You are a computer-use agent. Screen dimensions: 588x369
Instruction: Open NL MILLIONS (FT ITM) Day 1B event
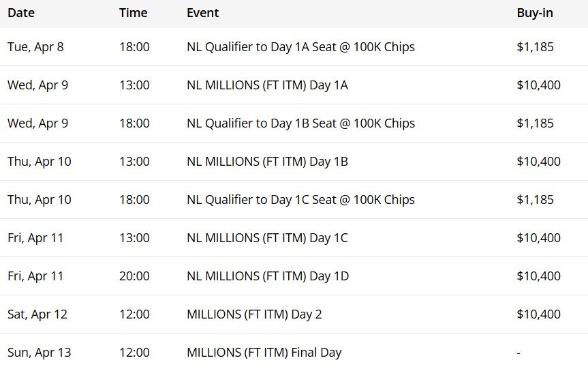pyautogui.click(x=267, y=162)
